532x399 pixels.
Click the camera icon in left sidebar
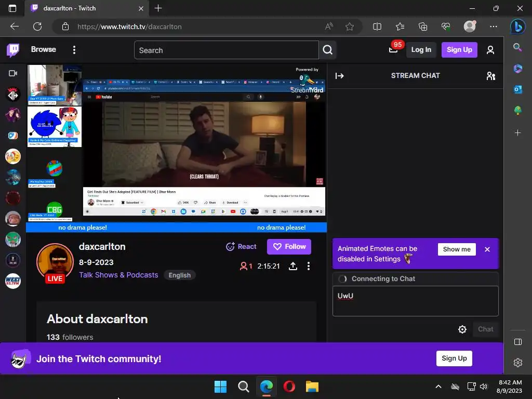tap(13, 73)
